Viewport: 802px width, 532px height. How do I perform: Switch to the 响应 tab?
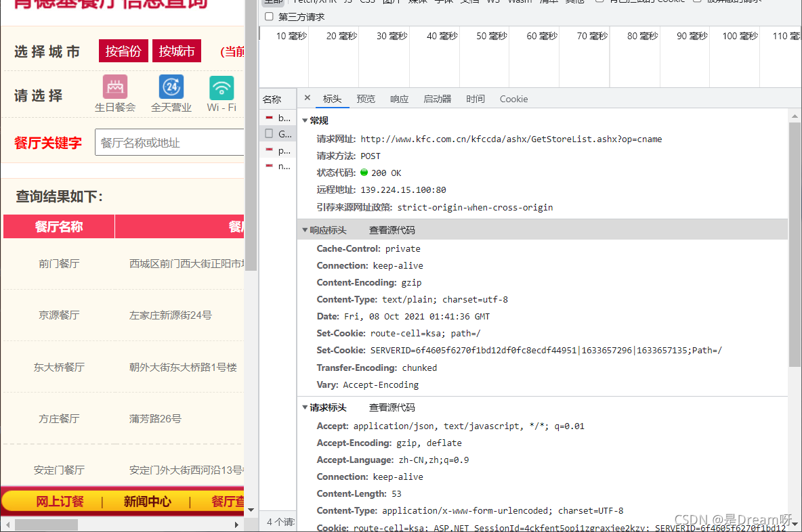click(x=399, y=99)
